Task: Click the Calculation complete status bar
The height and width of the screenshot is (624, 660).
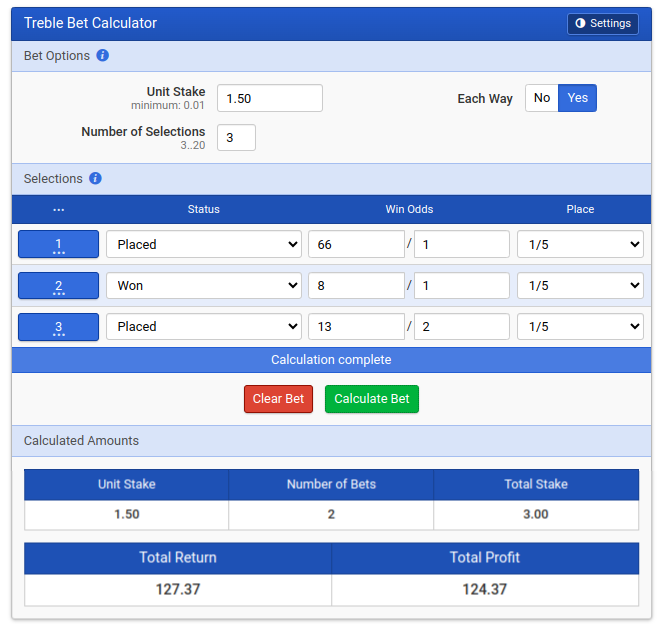Action: [x=331, y=360]
